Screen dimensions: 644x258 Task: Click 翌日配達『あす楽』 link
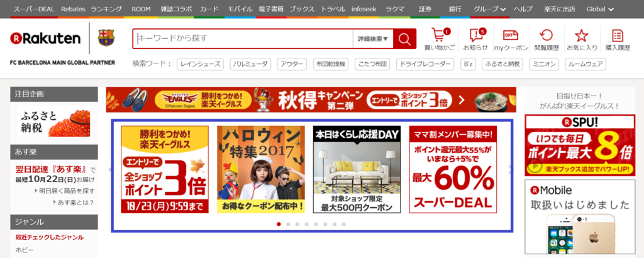[51, 169]
